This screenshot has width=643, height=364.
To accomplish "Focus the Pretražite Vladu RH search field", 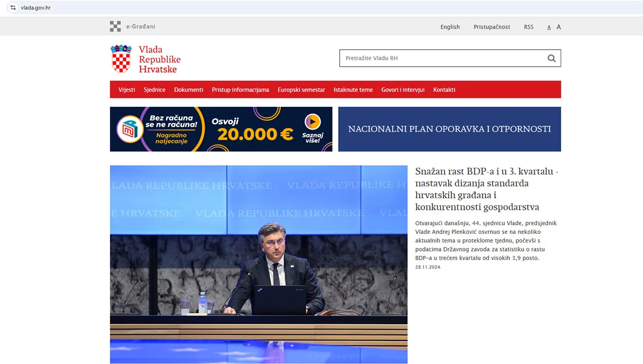I will (x=450, y=58).
